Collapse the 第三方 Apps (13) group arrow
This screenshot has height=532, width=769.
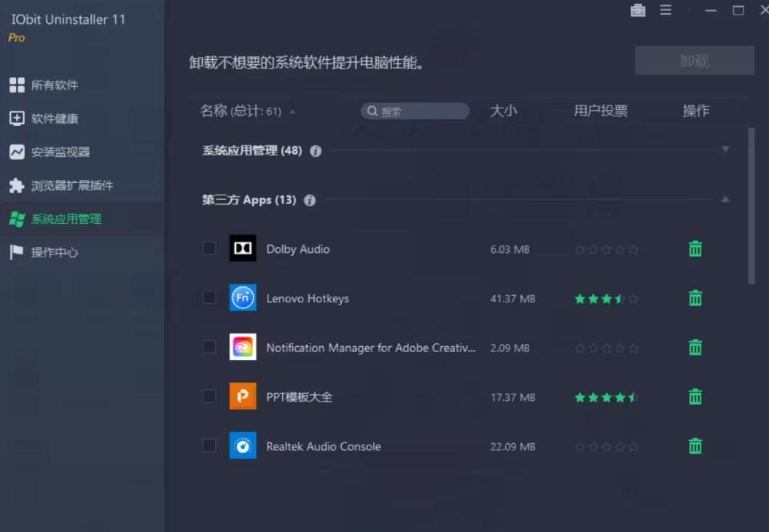725,199
